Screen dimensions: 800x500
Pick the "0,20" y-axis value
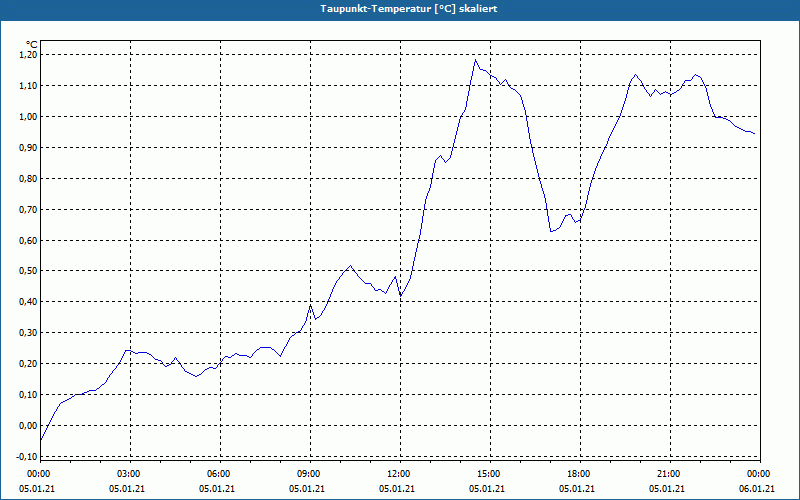pyautogui.click(x=30, y=364)
